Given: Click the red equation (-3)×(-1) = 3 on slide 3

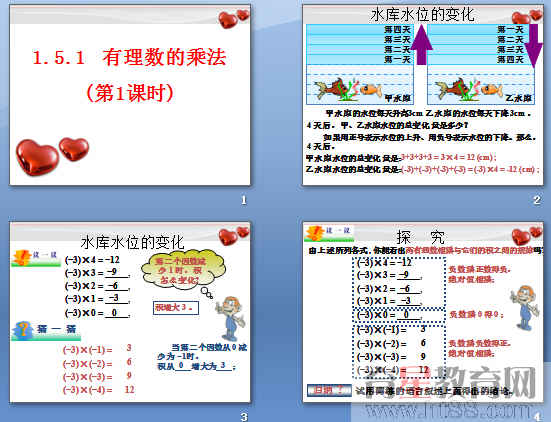Looking at the screenshot, I should (97, 349).
